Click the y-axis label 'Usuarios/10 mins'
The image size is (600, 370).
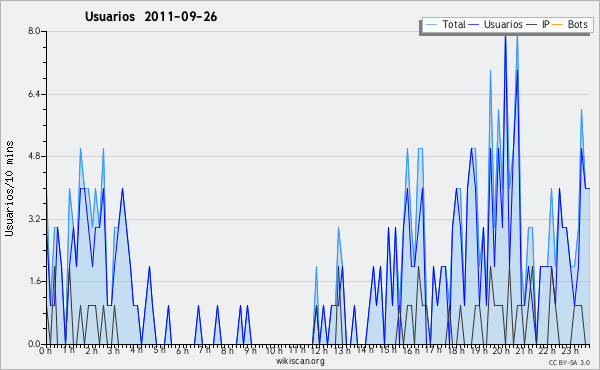tap(10, 188)
